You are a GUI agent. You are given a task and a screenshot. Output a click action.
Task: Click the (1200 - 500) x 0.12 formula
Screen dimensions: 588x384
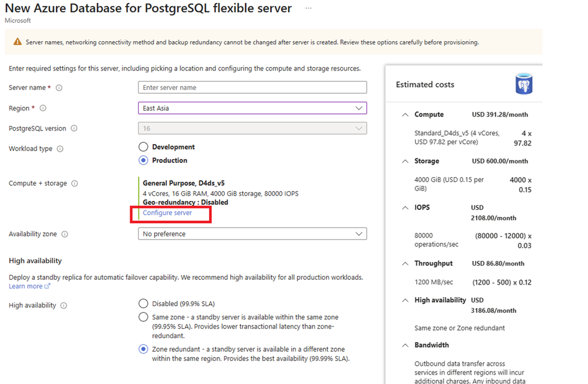tap(501, 282)
